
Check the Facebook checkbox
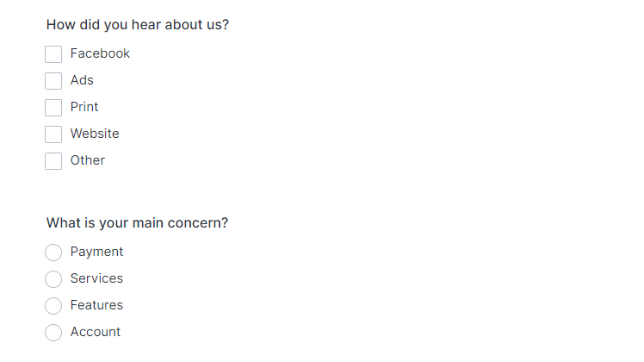click(x=53, y=54)
